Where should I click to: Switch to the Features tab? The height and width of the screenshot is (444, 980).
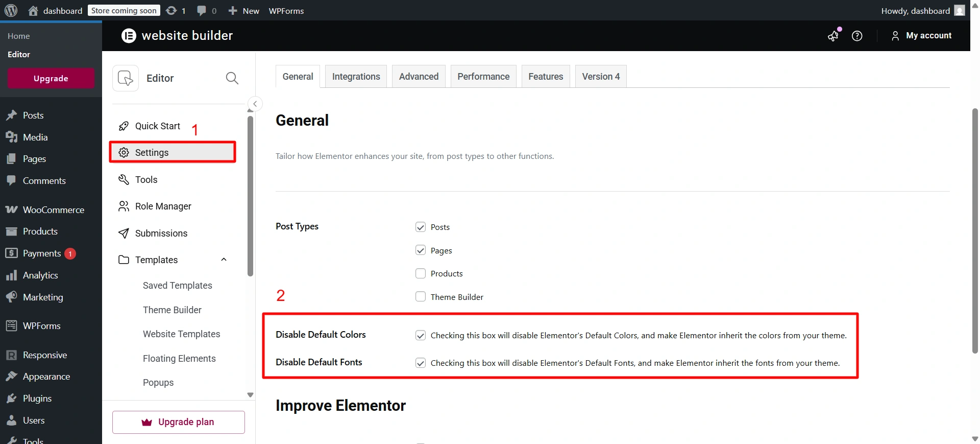coord(546,77)
